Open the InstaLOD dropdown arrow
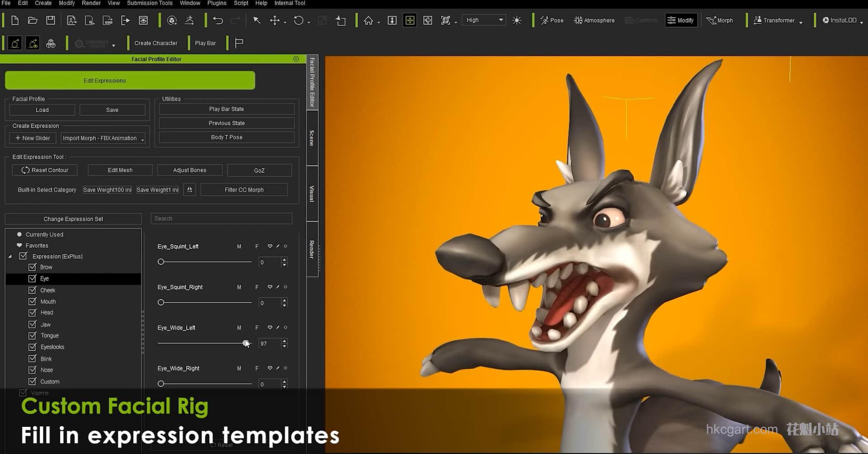Image resolution: width=868 pixels, height=454 pixels. pyautogui.click(x=861, y=22)
